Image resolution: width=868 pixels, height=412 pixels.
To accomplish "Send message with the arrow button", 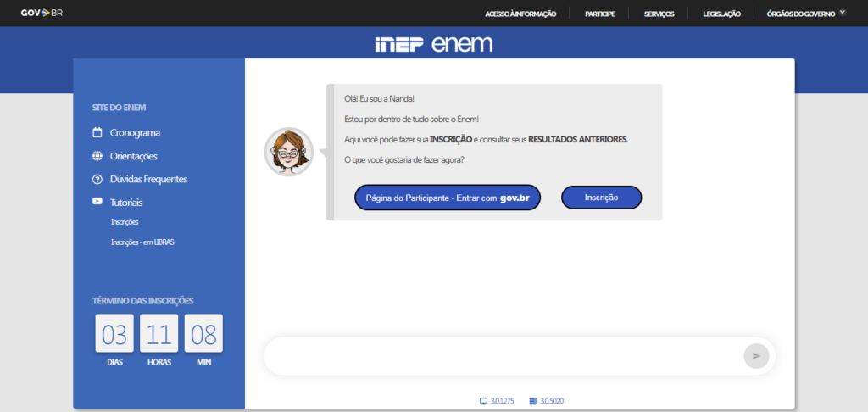I will point(756,356).
